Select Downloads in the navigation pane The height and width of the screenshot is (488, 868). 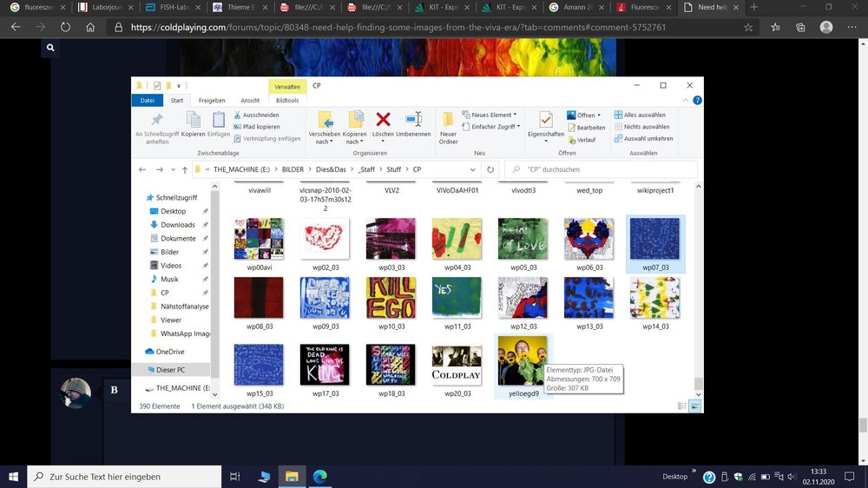177,225
